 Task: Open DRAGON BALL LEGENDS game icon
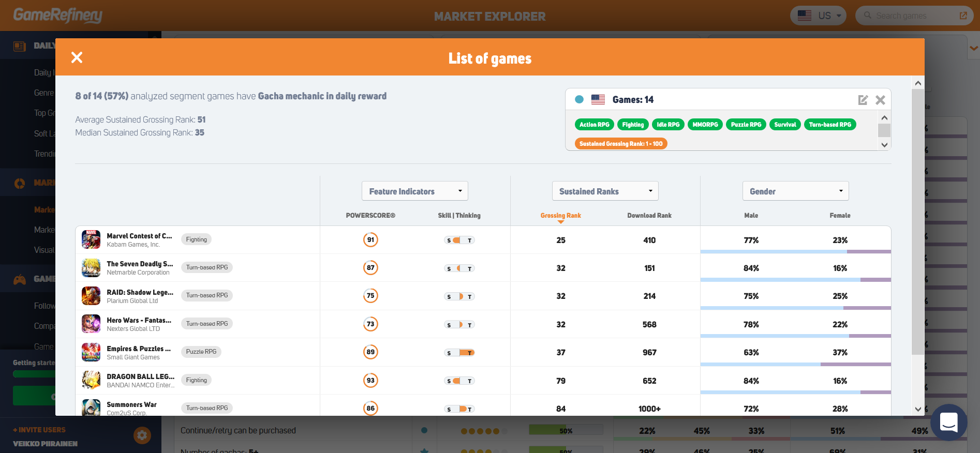(91, 380)
